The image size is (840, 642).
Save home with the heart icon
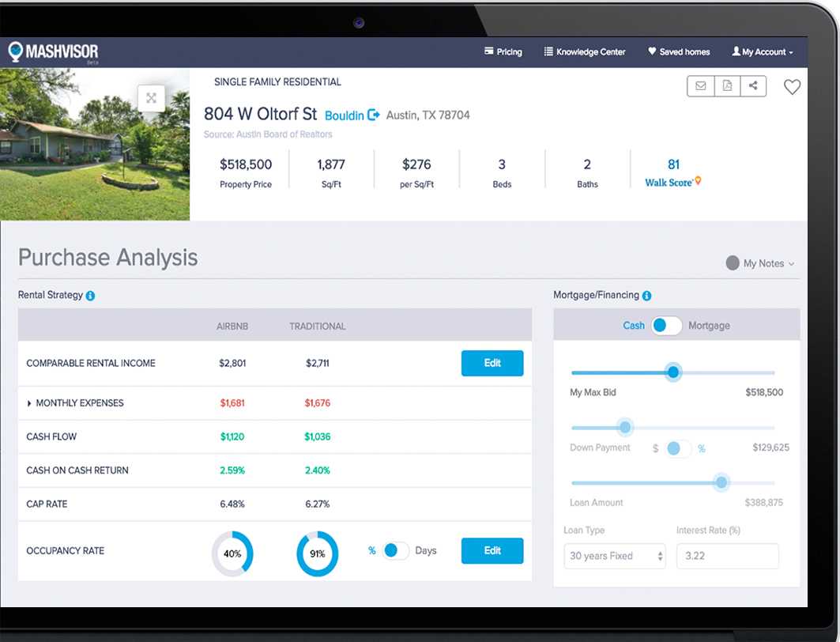click(792, 87)
